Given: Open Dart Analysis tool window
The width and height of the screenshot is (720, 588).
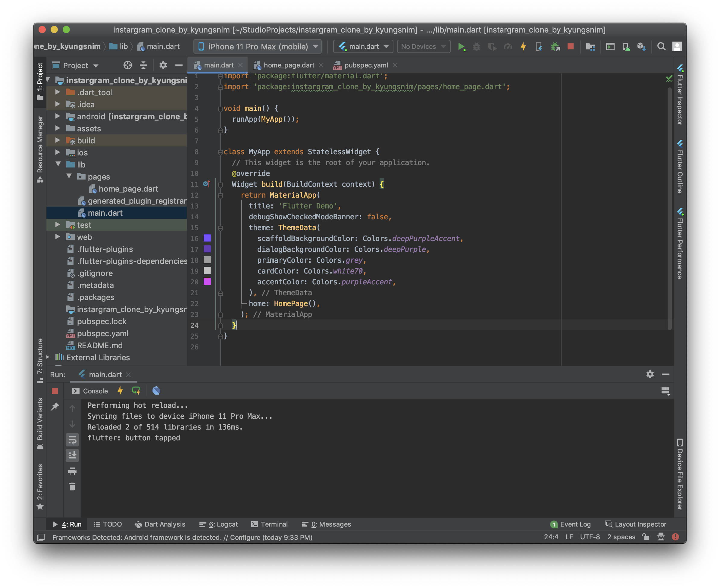Looking at the screenshot, I should pyautogui.click(x=160, y=524).
